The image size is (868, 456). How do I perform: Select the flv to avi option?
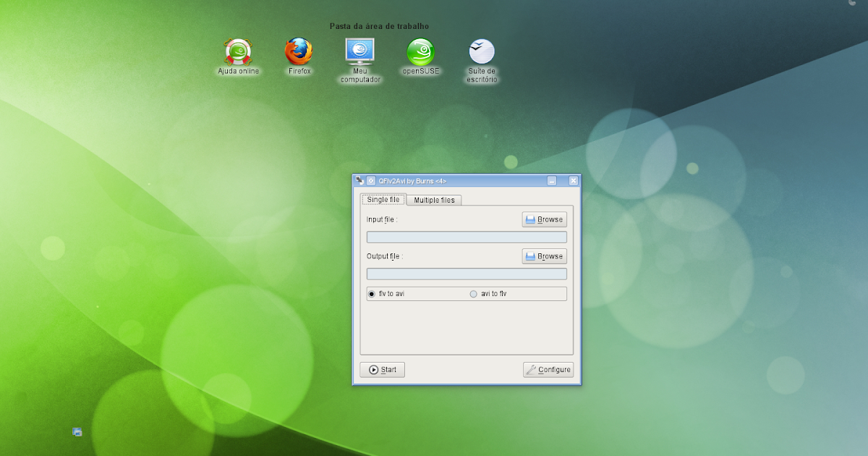pyautogui.click(x=386, y=294)
